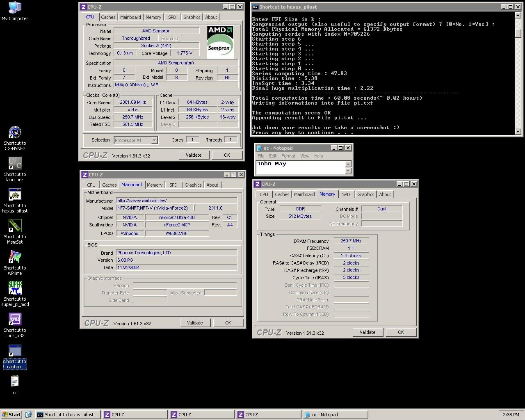Open the Start menu
Image resolution: width=525 pixels, height=420 pixels.
pos(11,415)
